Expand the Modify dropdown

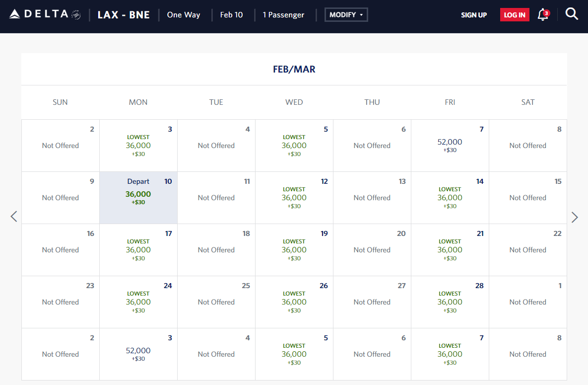click(346, 15)
